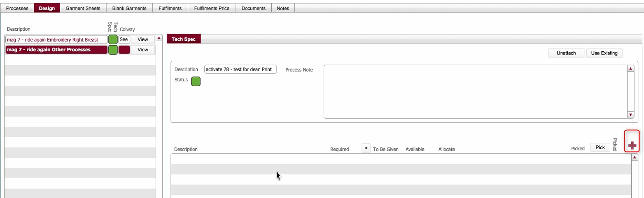644x198 pixels.
Task: Click the tech spec Description input field
Action: pos(240,69)
